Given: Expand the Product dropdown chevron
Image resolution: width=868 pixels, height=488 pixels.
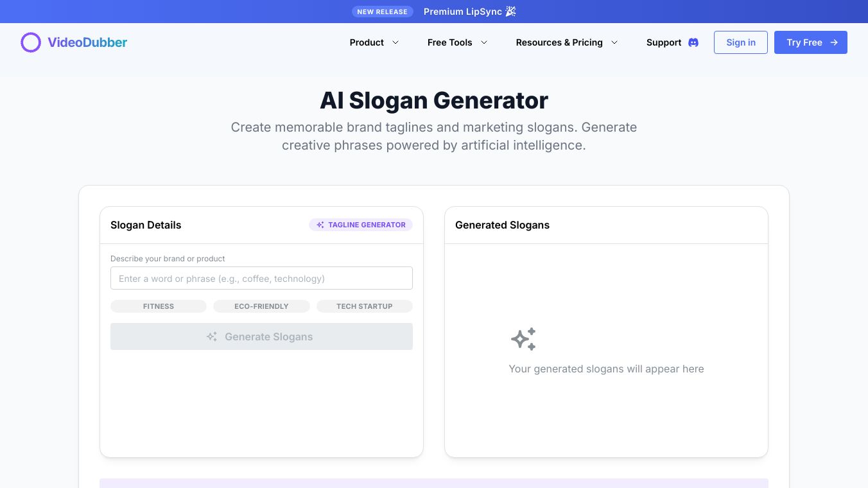Looking at the screenshot, I should click(395, 42).
